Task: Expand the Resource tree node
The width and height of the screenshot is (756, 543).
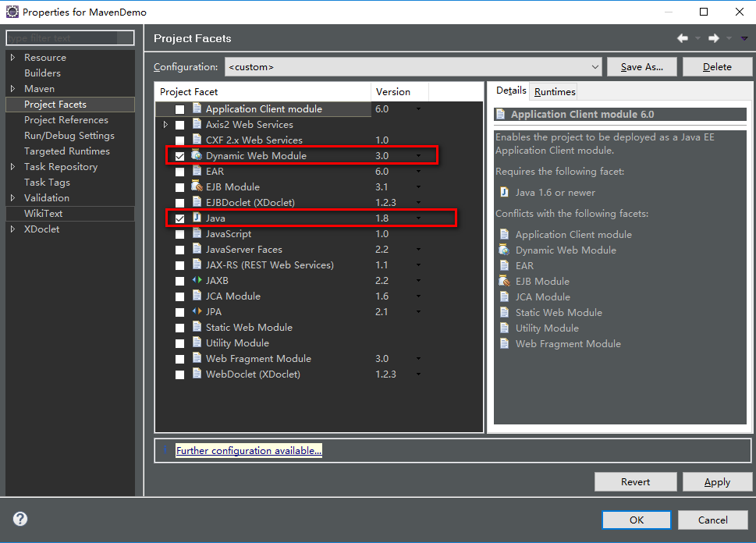Action: pos(13,58)
